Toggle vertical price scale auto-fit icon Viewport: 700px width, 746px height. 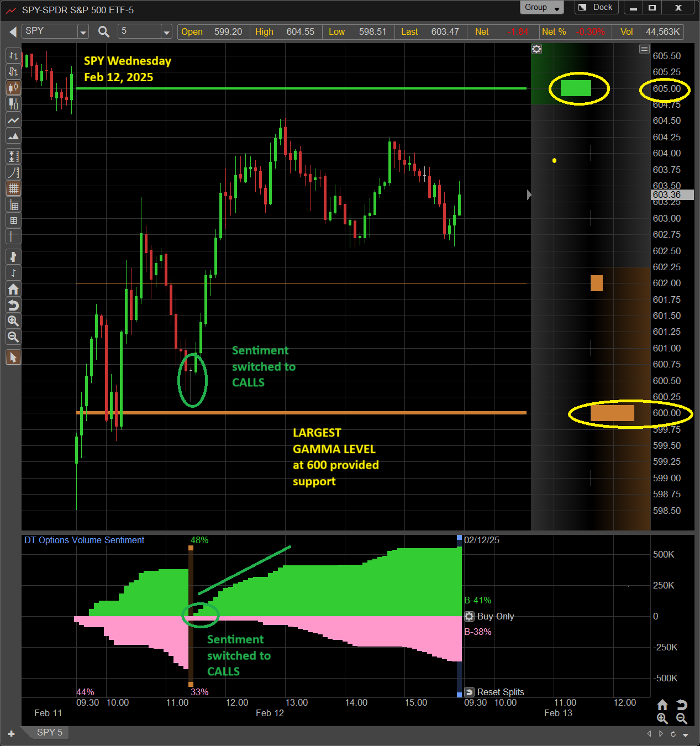tap(13, 156)
